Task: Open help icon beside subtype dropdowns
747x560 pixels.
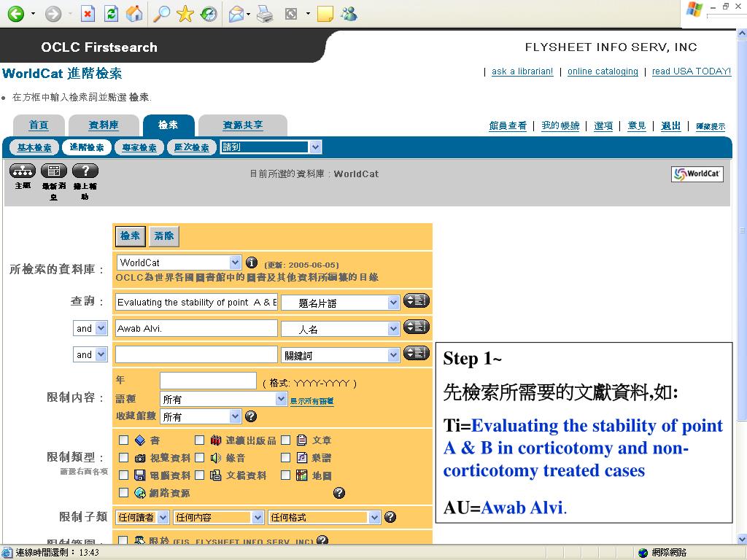Action: [x=390, y=517]
